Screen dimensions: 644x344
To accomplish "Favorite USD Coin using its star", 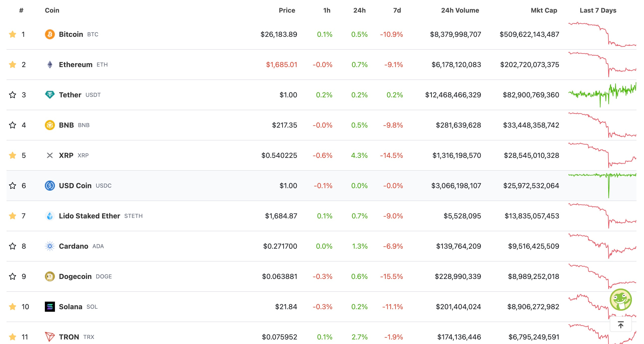I will 12,186.
